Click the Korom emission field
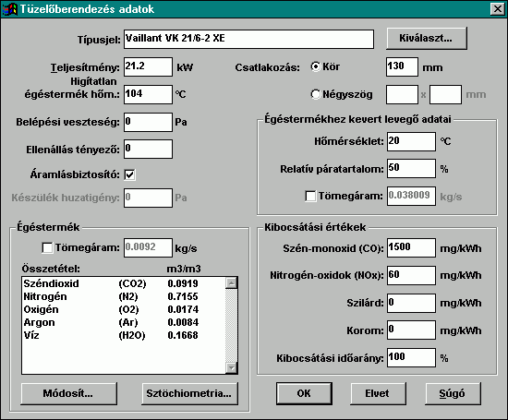 [411, 330]
